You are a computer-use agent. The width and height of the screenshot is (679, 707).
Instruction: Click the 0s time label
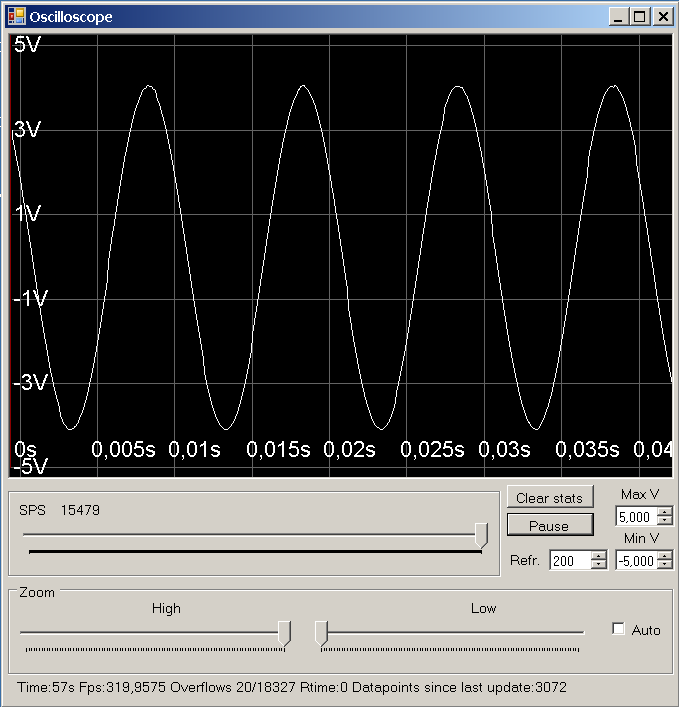25,450
